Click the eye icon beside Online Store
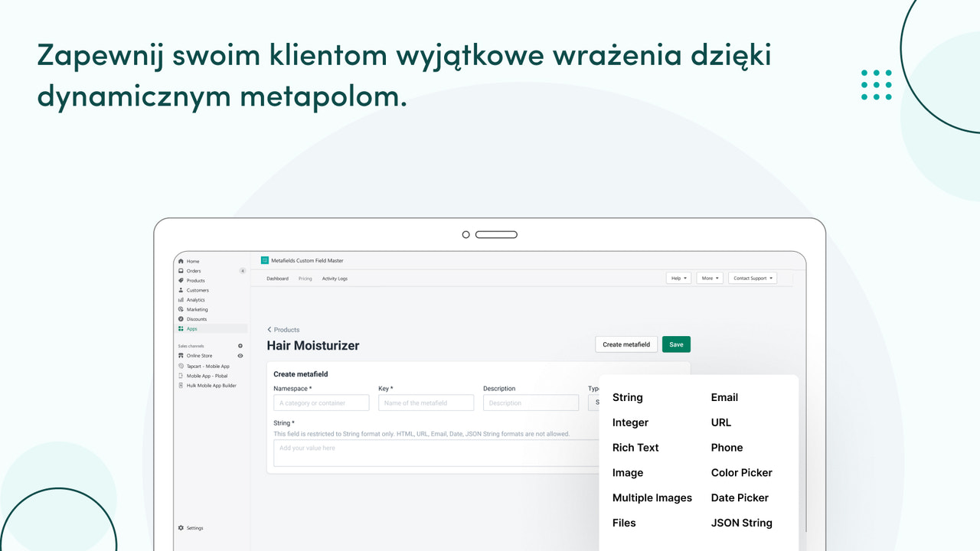This screenshot has width=980, height=551. coord(240,356)
